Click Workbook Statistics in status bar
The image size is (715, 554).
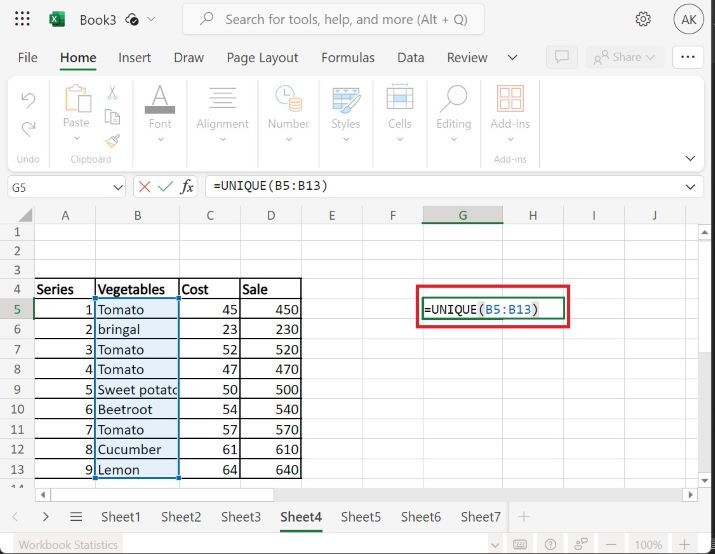pyautogui.click(x=68, y=544)
